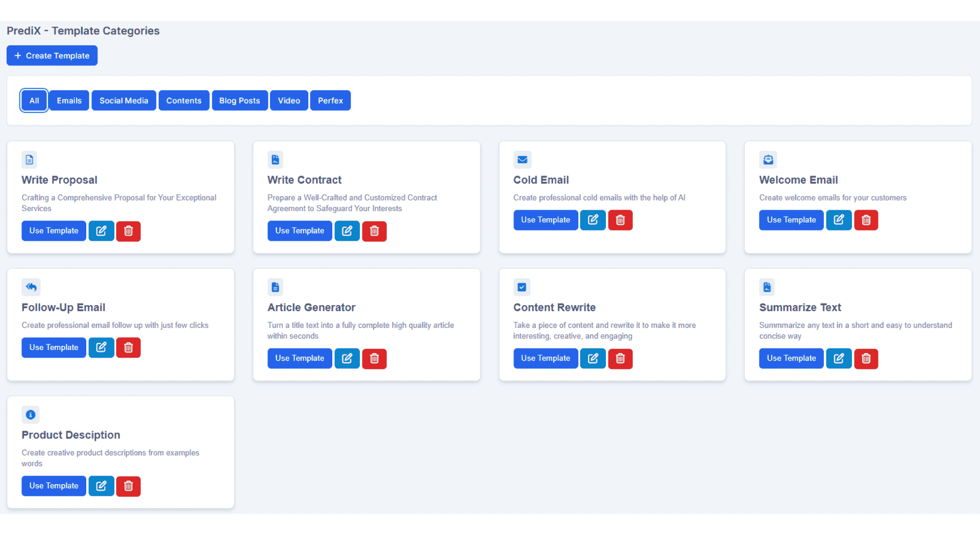Select the All category filter
Image resolution: width=980 pixels, height=551 pixels.
pyautogui.click(x=34, y=101)
